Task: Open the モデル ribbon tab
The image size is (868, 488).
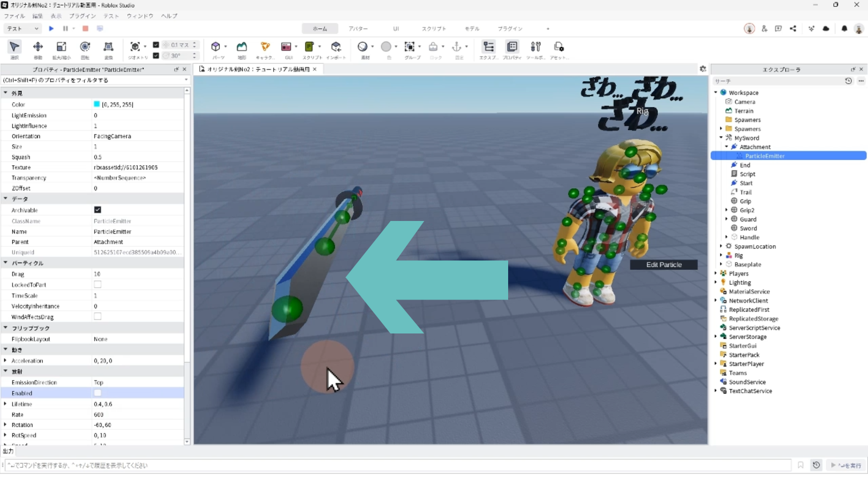Action: pos(472,28)
